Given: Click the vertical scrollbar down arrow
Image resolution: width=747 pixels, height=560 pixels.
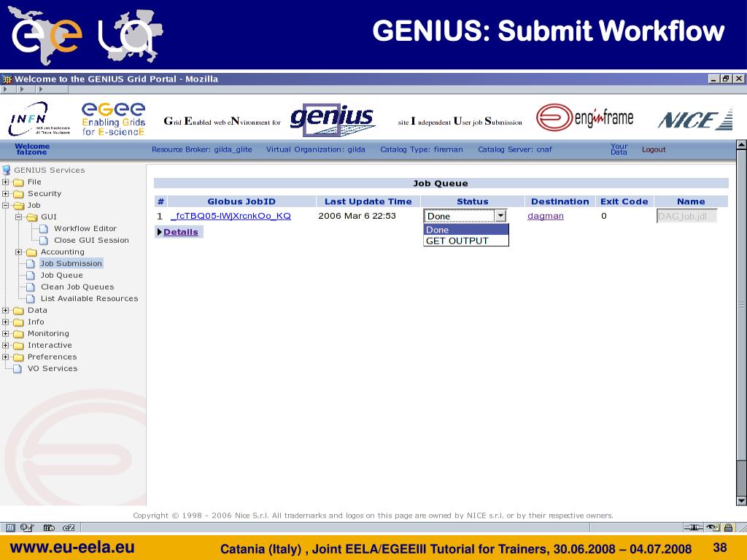Looking at the screenshot, I should (x=741, y=501).
